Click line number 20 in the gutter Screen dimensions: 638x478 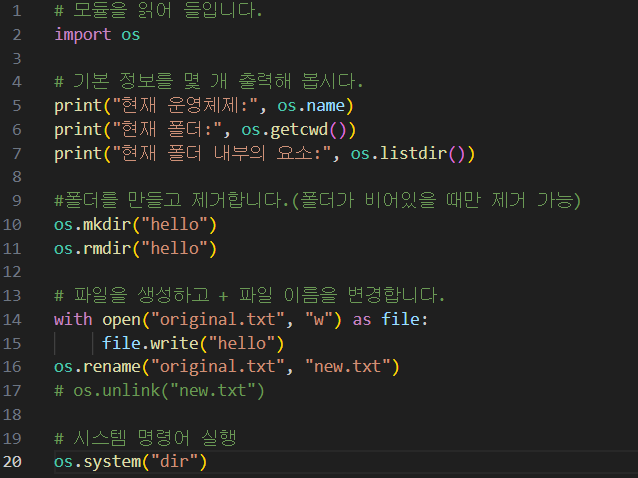(12, 462)
